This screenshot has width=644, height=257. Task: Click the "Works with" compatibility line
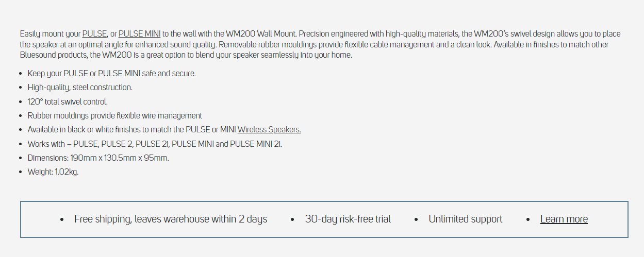(x=155, y=144)
